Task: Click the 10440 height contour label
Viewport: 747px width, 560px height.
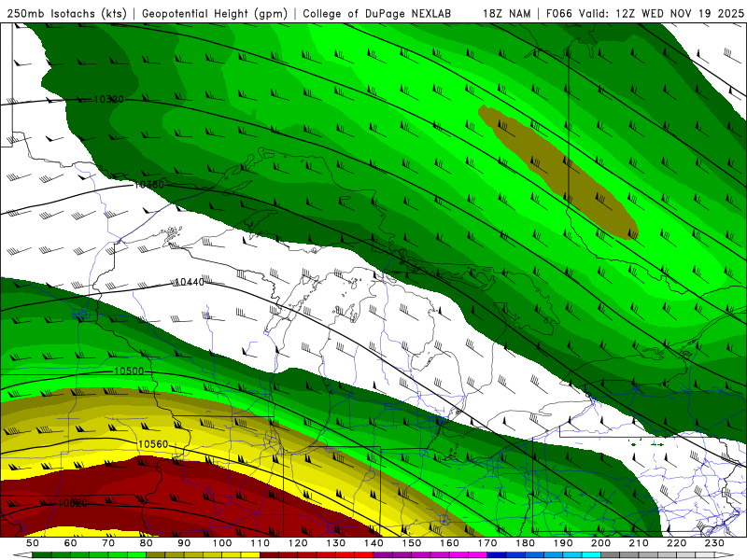Action: pos(190,282)
